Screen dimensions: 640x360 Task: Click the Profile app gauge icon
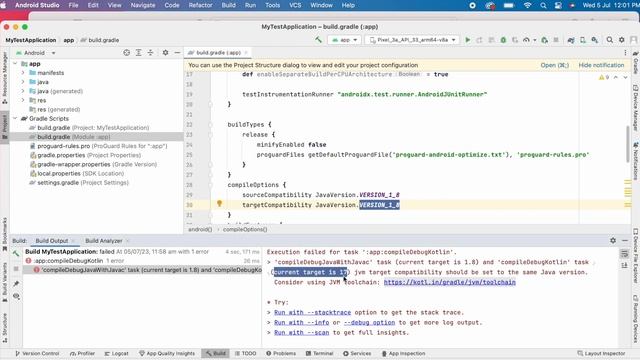point(526,40)
